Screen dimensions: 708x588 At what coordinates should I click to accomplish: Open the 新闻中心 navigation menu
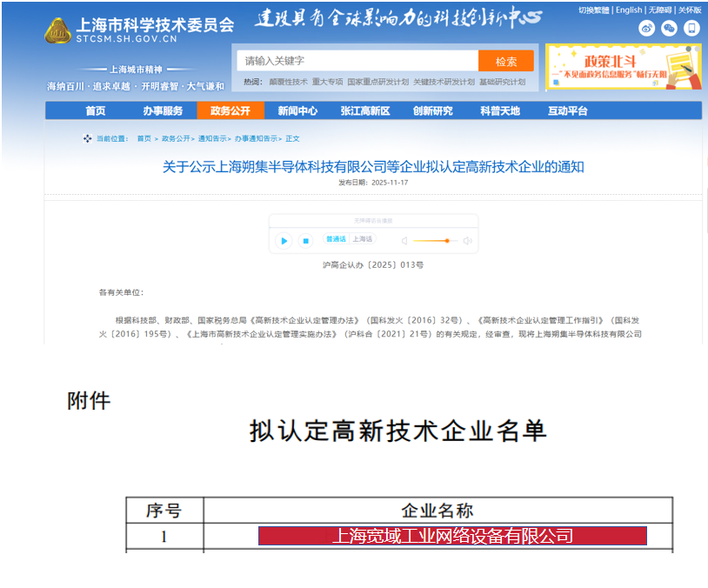(x=297, y=110)
